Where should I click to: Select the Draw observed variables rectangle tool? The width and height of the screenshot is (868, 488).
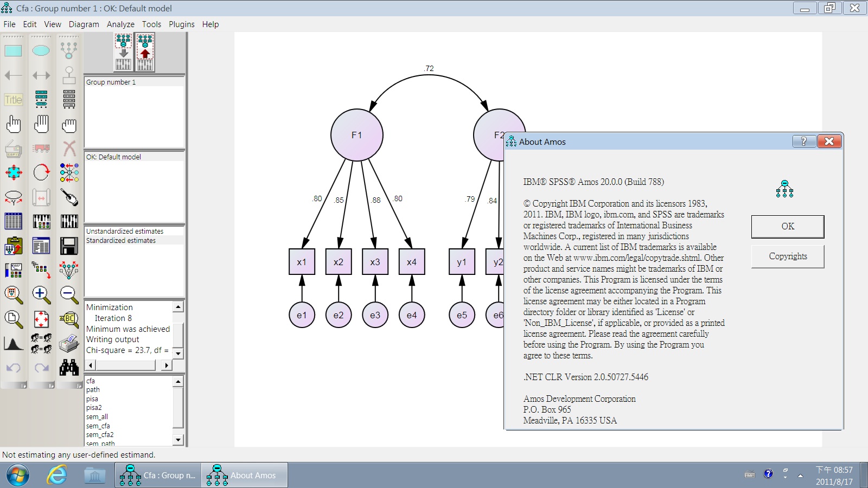[14, 51]
